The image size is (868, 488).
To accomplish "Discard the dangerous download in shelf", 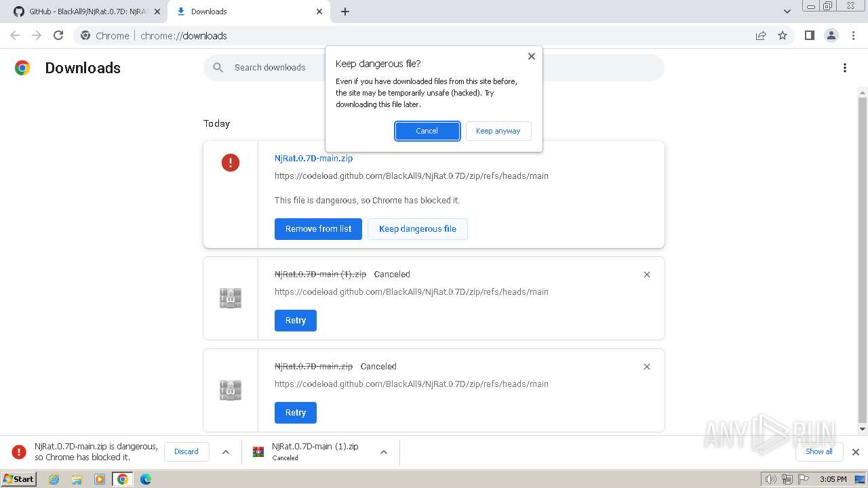I will [186, 451].
